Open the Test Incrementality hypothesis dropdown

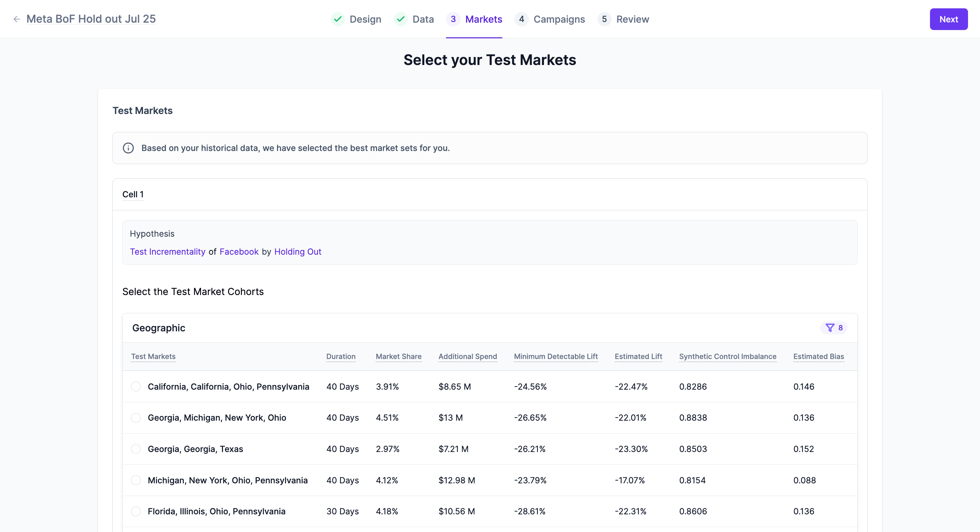coord(167,252)
